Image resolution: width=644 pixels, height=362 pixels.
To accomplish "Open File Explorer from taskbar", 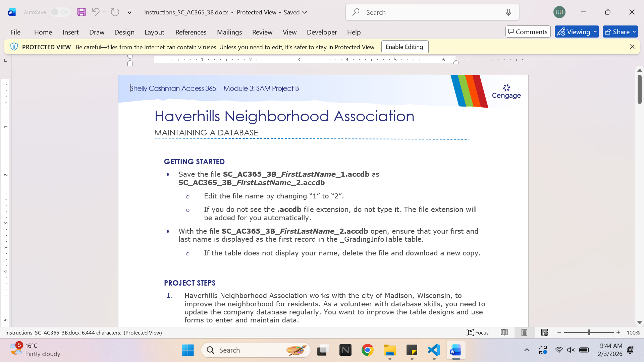I will 390,350.
